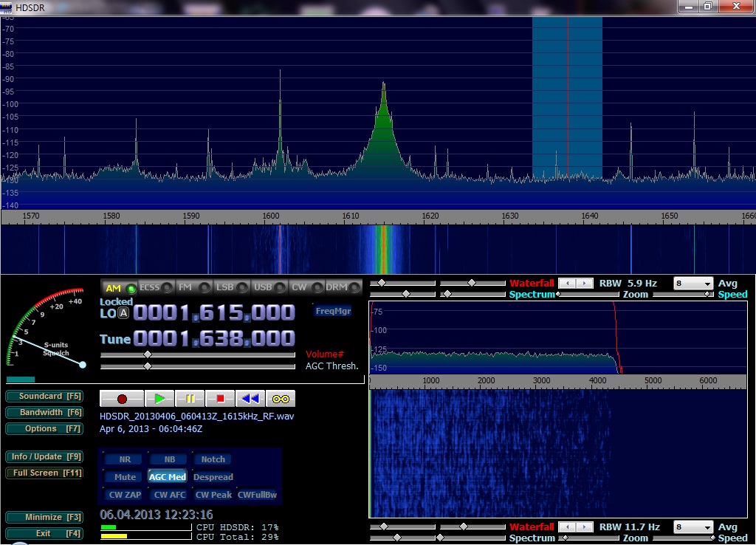
Task: Click the upper red Waterfall label
Action: (532, 283)
